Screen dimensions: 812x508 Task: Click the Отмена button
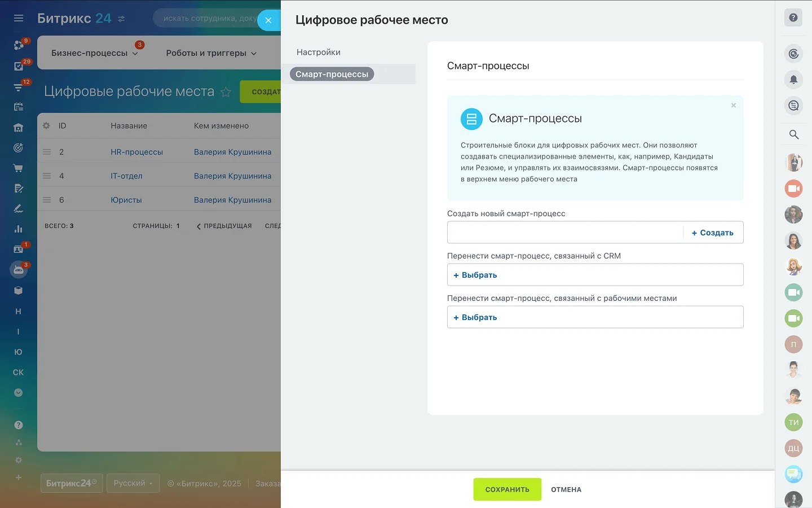566,489
